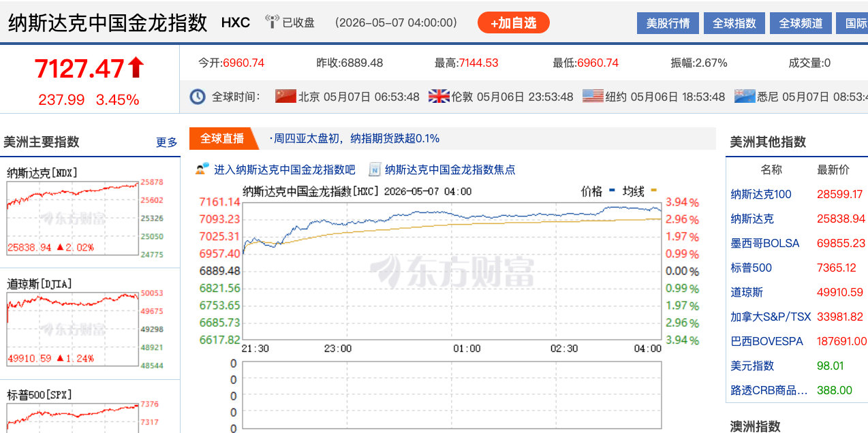Click the HXC ticker code in header
Image resolution: width=868 pixels, height=433 pixels.
(236, 22)
